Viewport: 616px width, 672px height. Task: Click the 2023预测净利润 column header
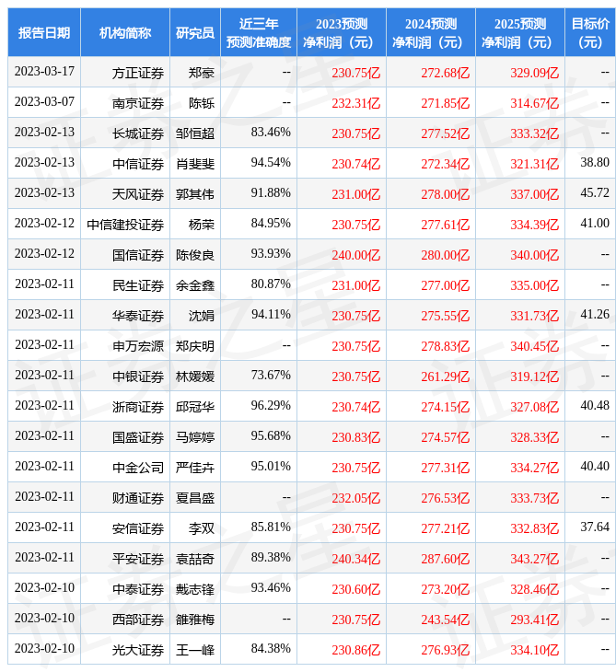tap(342, 33)
